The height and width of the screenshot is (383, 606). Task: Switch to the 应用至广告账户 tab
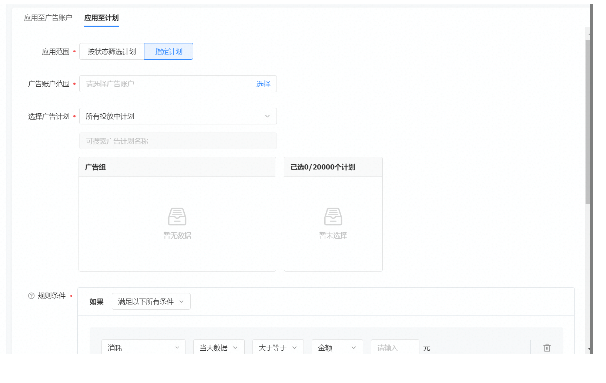(48, 18)
